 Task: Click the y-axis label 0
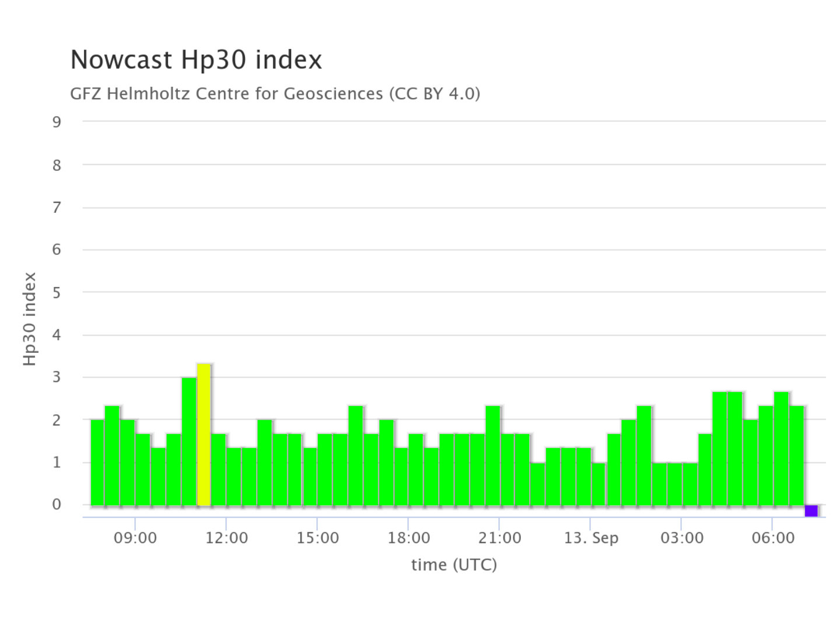(x=57, y=505)
